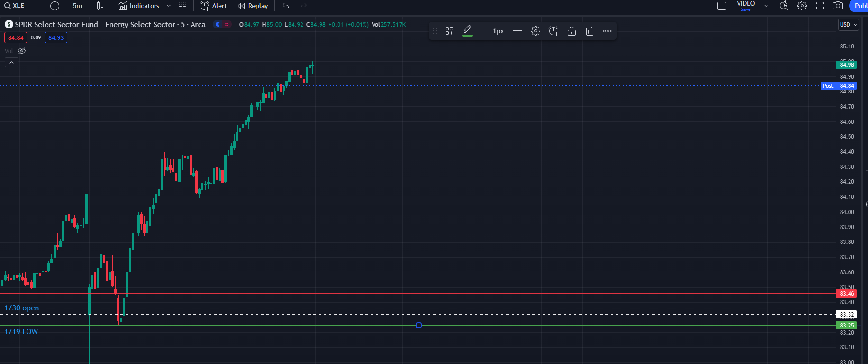Open the line style dropdown
868x364 pixels.
(x=518, y=31)
